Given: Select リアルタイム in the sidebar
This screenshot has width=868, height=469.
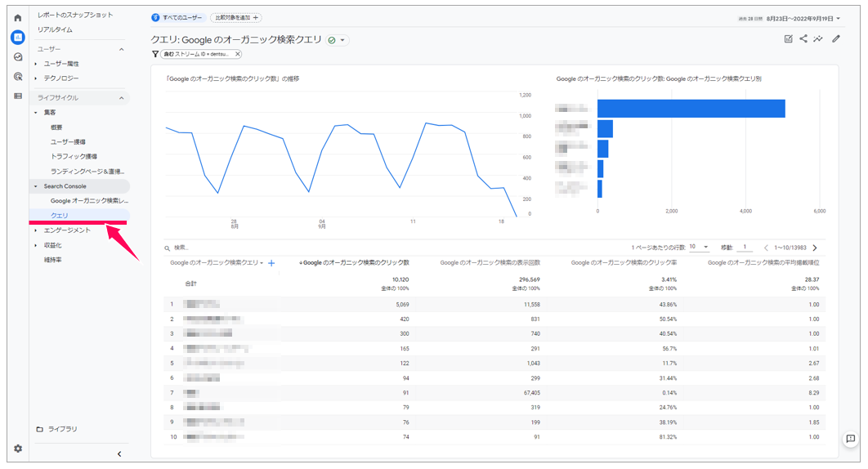Looking at the screenshot, I should click(x=55, y=29).
